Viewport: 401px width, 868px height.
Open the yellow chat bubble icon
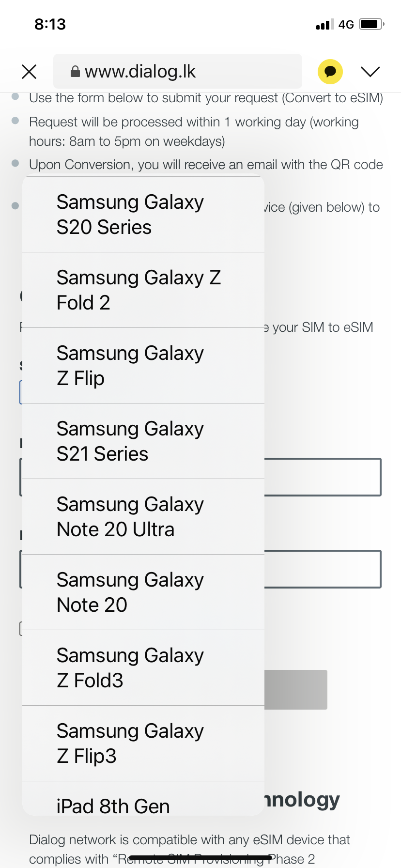click(x=330, y=72)
